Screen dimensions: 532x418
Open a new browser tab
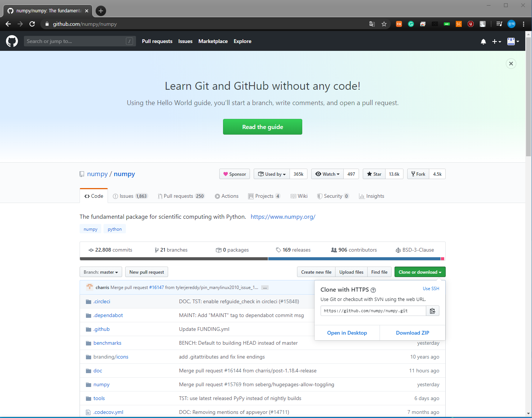[x=101, y=11]
